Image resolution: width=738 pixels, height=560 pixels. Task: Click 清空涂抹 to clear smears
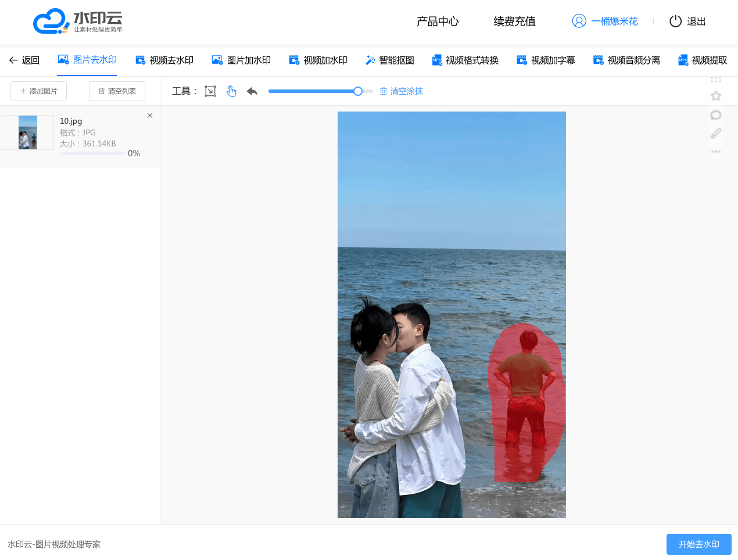[x=402, y=91]
